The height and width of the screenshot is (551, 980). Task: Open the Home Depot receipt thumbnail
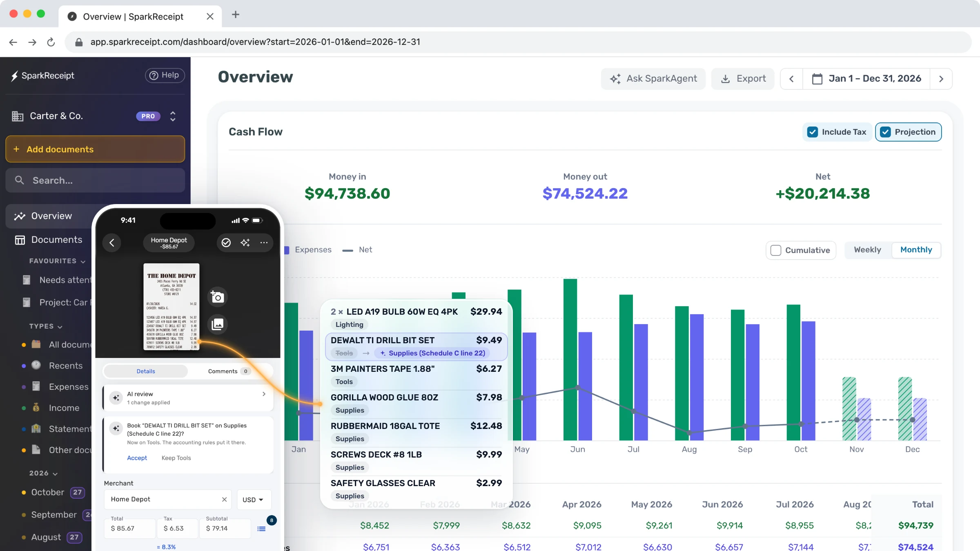(171, 307)
